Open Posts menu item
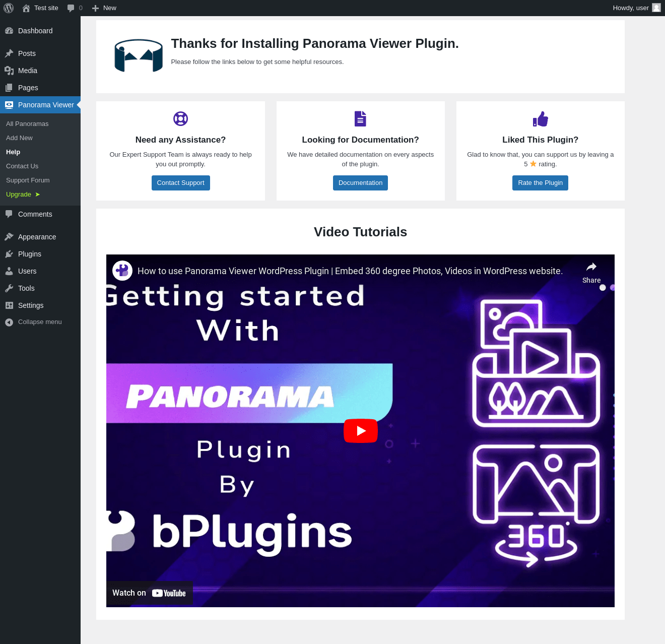 (x=40, y=53)
